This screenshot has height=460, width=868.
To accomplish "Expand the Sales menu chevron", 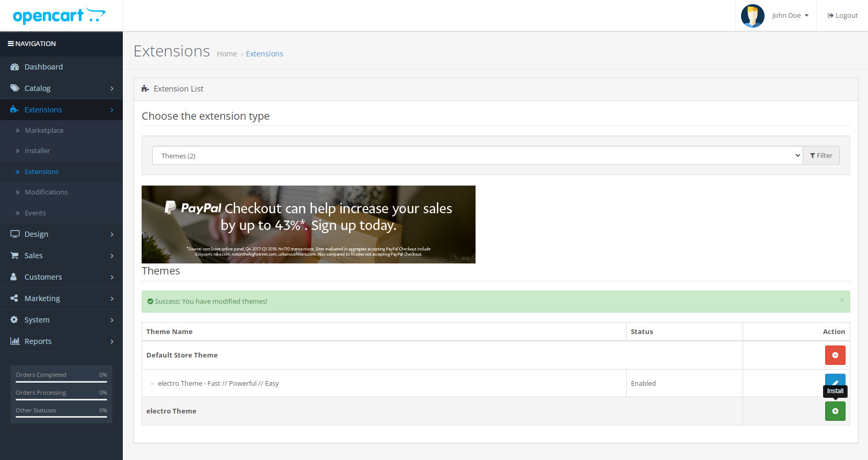I will (x=112, y=256).
